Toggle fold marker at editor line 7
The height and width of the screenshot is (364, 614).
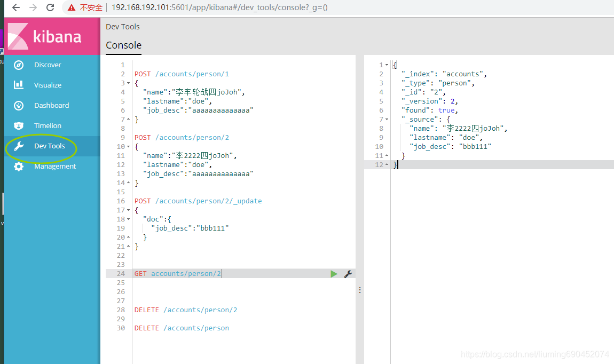click(x=128, y=119)
